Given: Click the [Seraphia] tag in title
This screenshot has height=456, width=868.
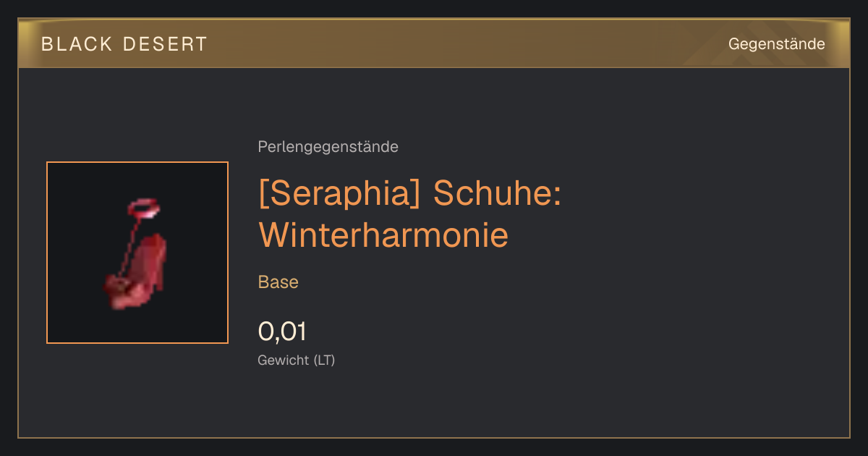Looking at the screenshot, I should 341,194.
